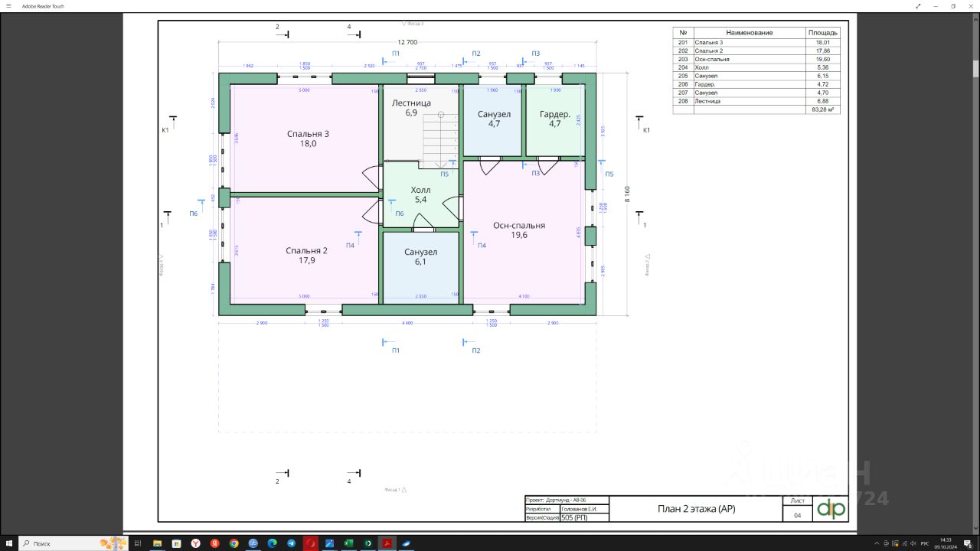The width and height of the screenshot is (980, 551).
Task: Open the Adobe Reader Touch hamburger menu
Action: click(8, 5)
